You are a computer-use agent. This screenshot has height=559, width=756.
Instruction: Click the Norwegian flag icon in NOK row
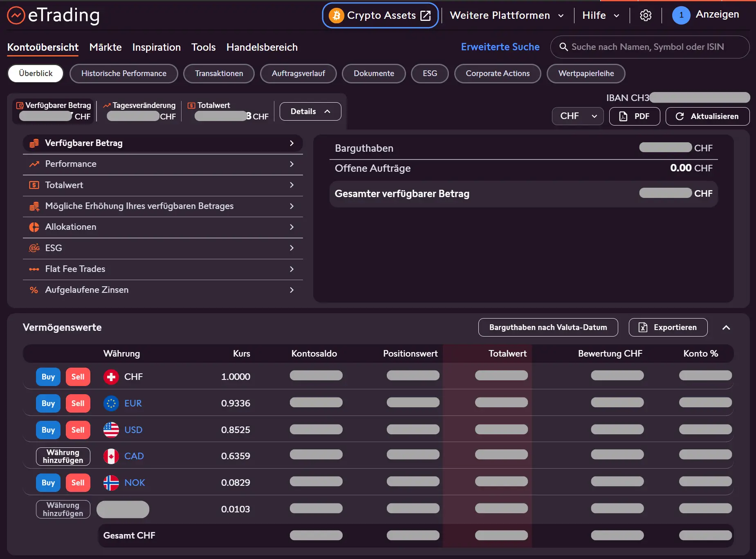(x=111, y=483)
